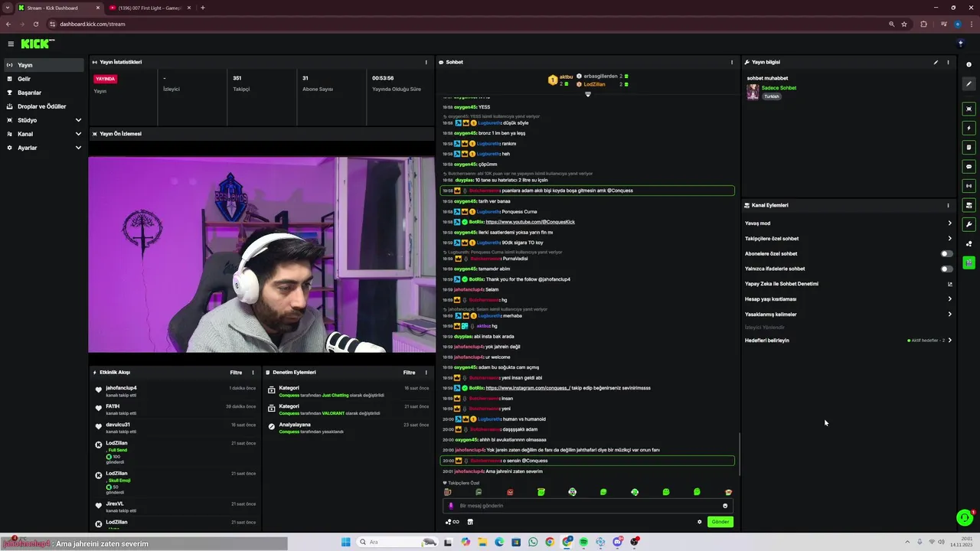Screen dimensions: 980x551
Task: Open Yavaş mod settings
Action: click(x=848, y=223)
